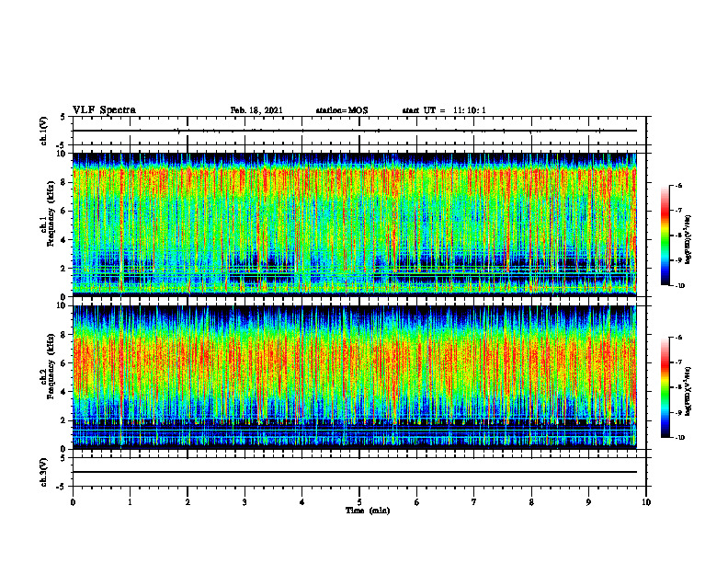The height and width of the screenshot is (563, 728).
Task: Click the ch.2 colorbar "-10" tick value
Action: pos(679,438)
